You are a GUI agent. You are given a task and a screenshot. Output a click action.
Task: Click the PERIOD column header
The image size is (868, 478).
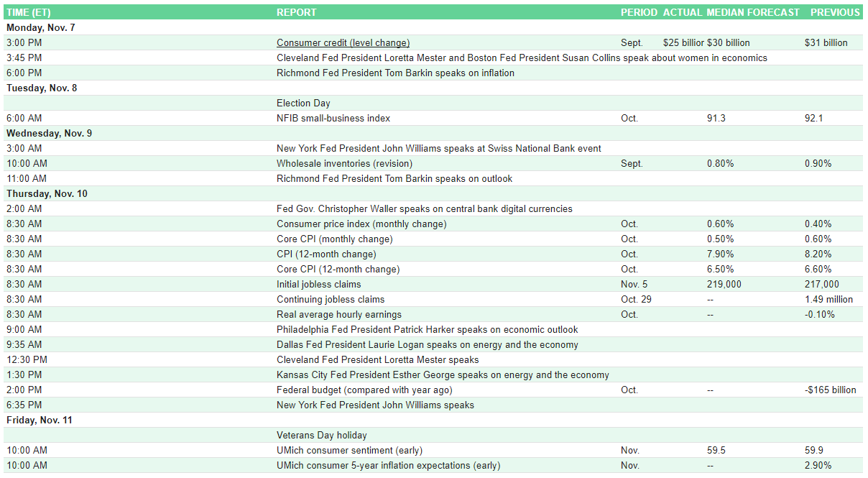point(639,12)
